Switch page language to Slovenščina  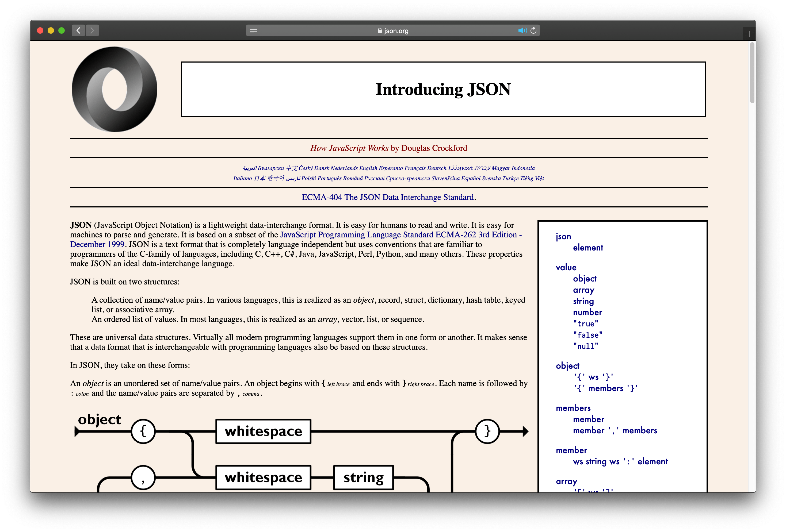(445, 179)
